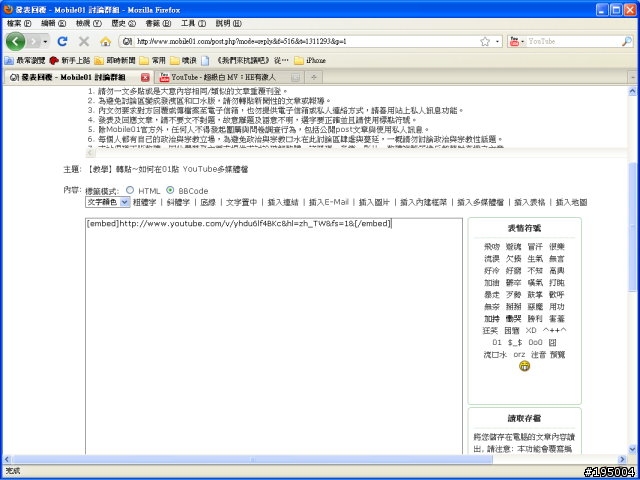This screenshot has height=480, width=640.
Task: Open the 我們來抗議吧 page bookmark
Action: (245, 60)
